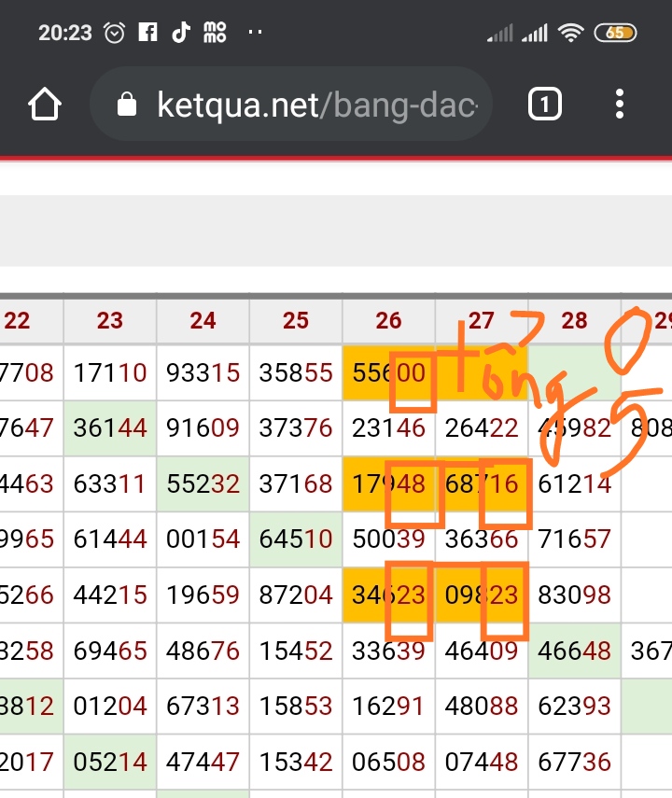Select column header 26
This screenshot has width=672, height=798.
click(x=388, y=321)
